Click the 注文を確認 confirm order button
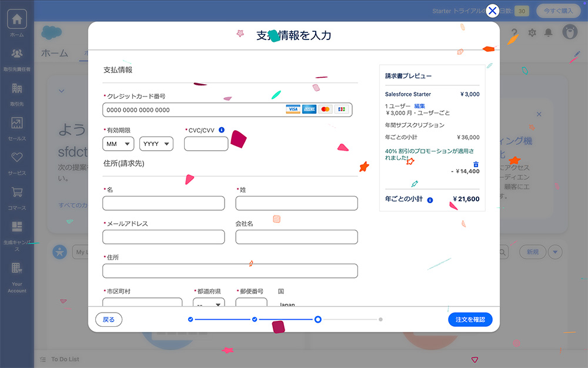 pos(470,320)
